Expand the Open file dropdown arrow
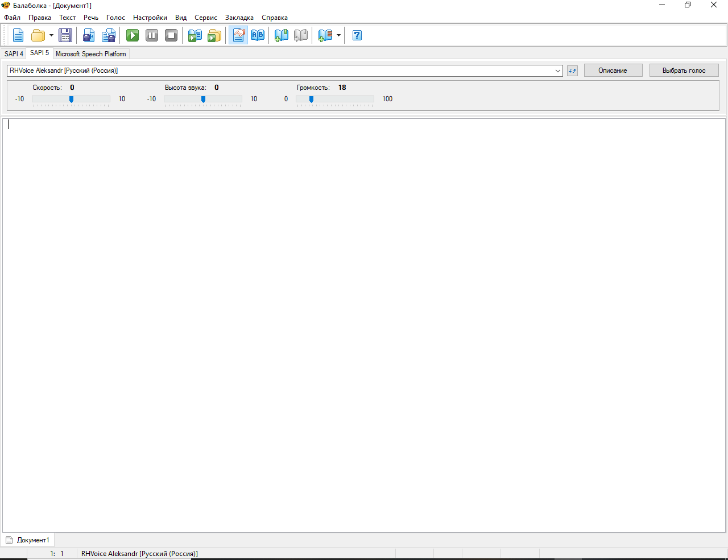This screenshot has width=728, height=560. tap(51, 35)
